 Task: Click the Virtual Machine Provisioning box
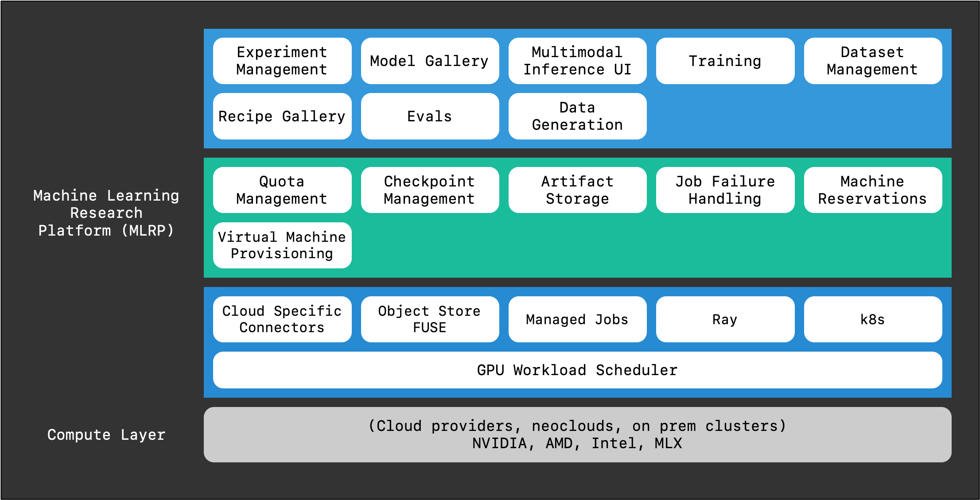point(282,245)
